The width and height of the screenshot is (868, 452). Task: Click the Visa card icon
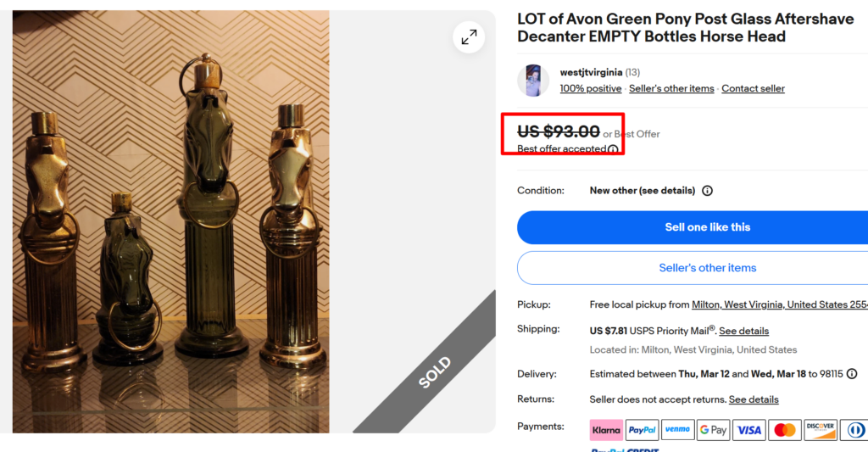tap(748, 430)
